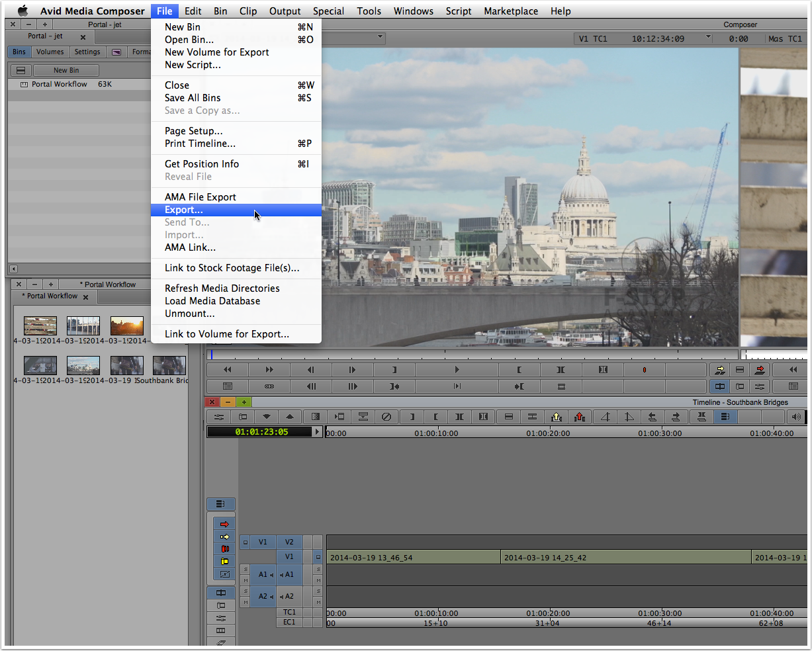Select Export... in the File menu

(236, 210)
